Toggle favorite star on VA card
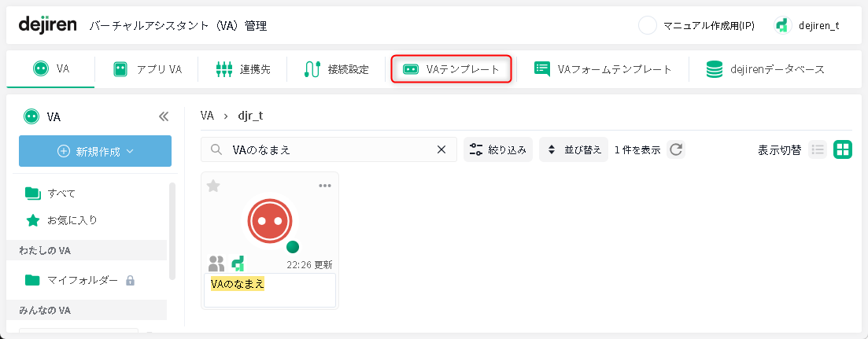This screenshot has height=339, width=868. tap(212, 186)
